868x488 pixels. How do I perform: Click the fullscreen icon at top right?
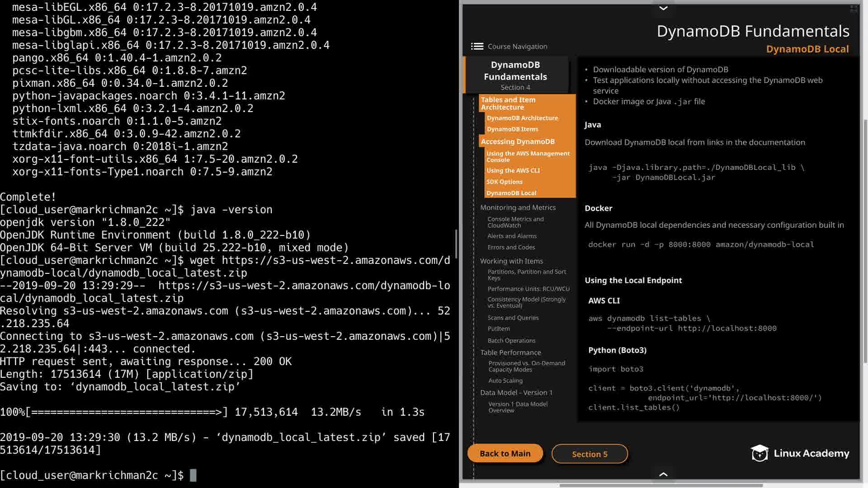coord(854,9)
